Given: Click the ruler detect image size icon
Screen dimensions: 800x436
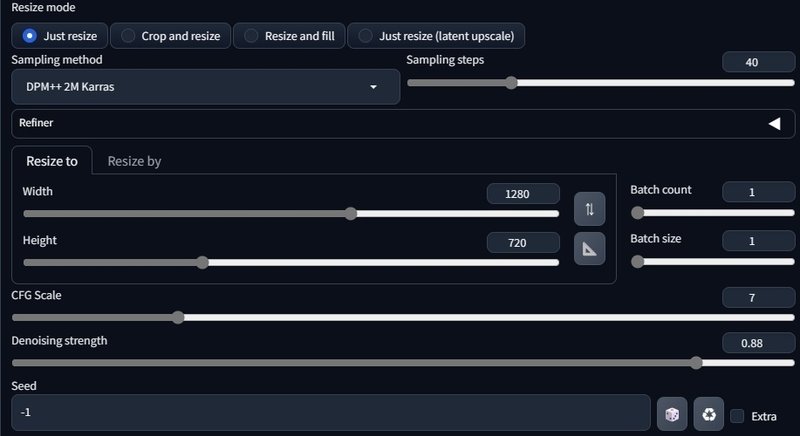Looking at the screenshot, I should point(589,249).
